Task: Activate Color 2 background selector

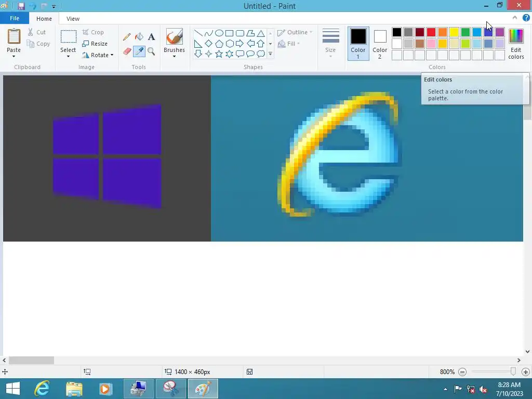Action: point(380,44)
